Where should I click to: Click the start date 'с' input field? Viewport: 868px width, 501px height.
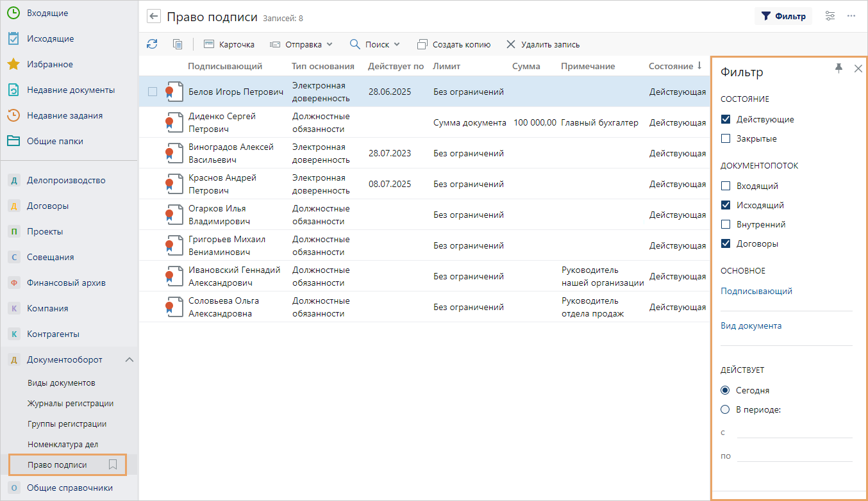[794, 432]
